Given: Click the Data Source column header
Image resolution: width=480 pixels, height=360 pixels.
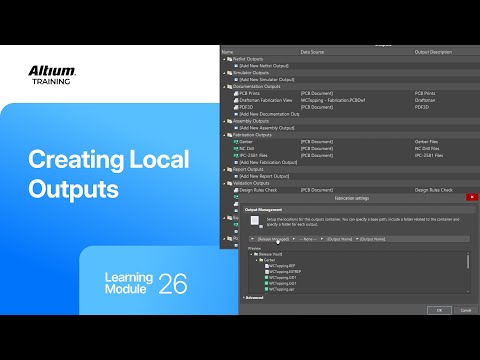Looking at the screenshot, I should [x=312, y=52].
